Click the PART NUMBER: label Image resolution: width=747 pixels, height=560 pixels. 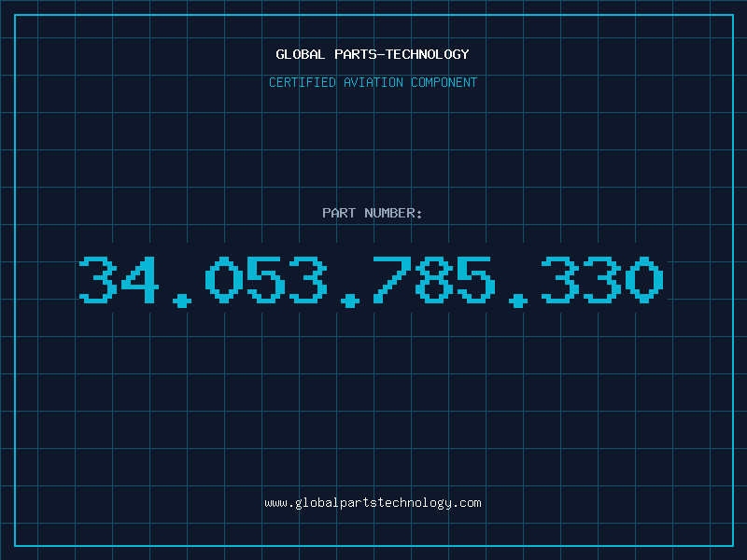click(372, 213)
